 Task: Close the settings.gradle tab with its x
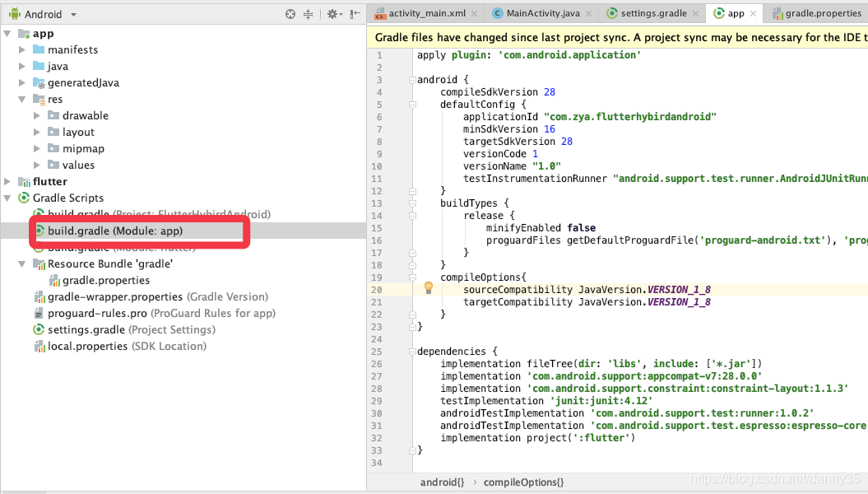(696, 13)
